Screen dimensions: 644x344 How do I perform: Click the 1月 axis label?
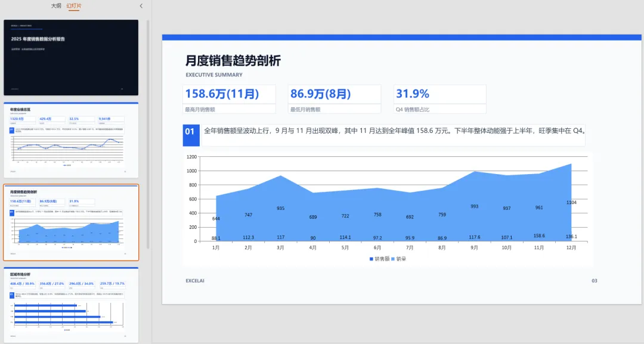coord(216,247)
